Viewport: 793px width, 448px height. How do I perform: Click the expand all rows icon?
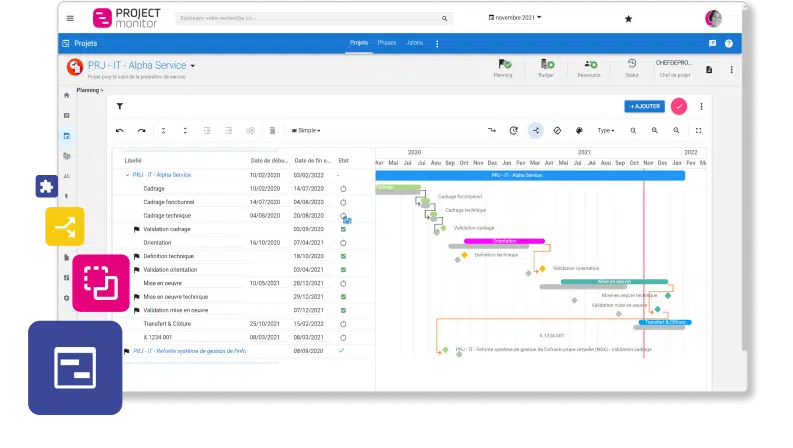tap(185, 130)
